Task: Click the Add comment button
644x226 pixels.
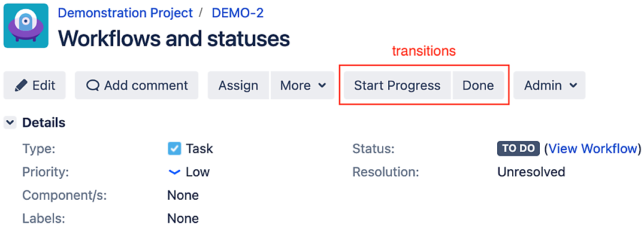Action: tap(137, 85)
